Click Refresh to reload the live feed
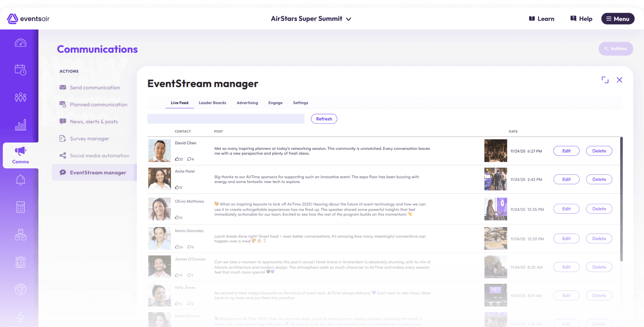Viewport: 644px width, 327px height. [x=324, y=119]
